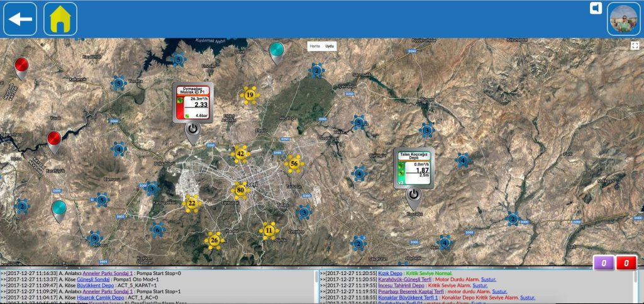
Task: Click Sustur for İncesu Tahirinli Depo alarm
Action: coord(480,285)
